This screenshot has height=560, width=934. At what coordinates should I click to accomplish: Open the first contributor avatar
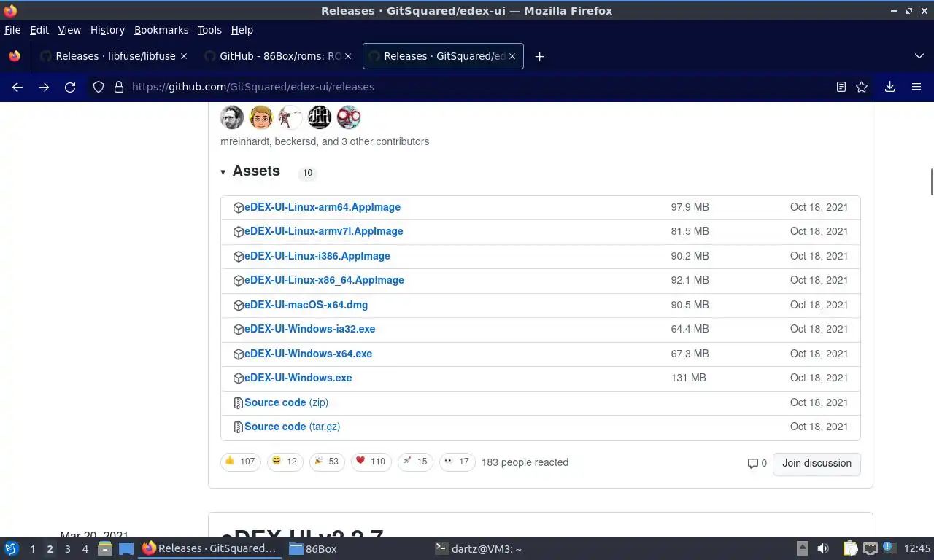(x=232, y=117)
